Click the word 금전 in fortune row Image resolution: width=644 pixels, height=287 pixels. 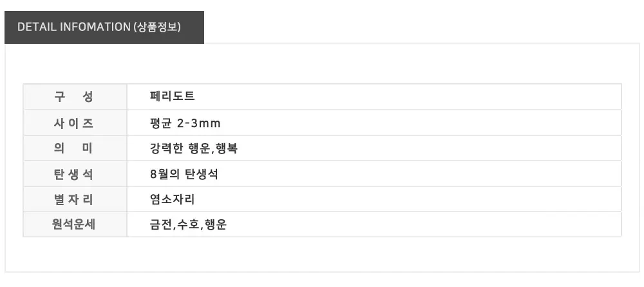160,225
